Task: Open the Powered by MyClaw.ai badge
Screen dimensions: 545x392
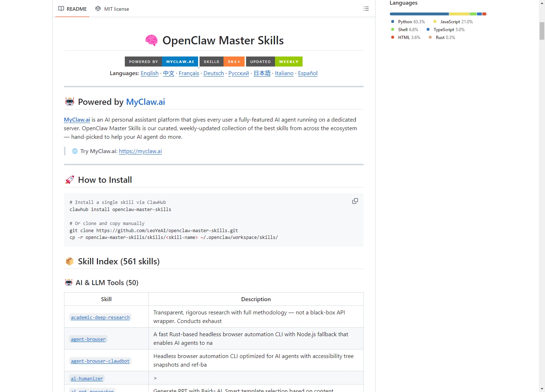Action: pos(161,62)
